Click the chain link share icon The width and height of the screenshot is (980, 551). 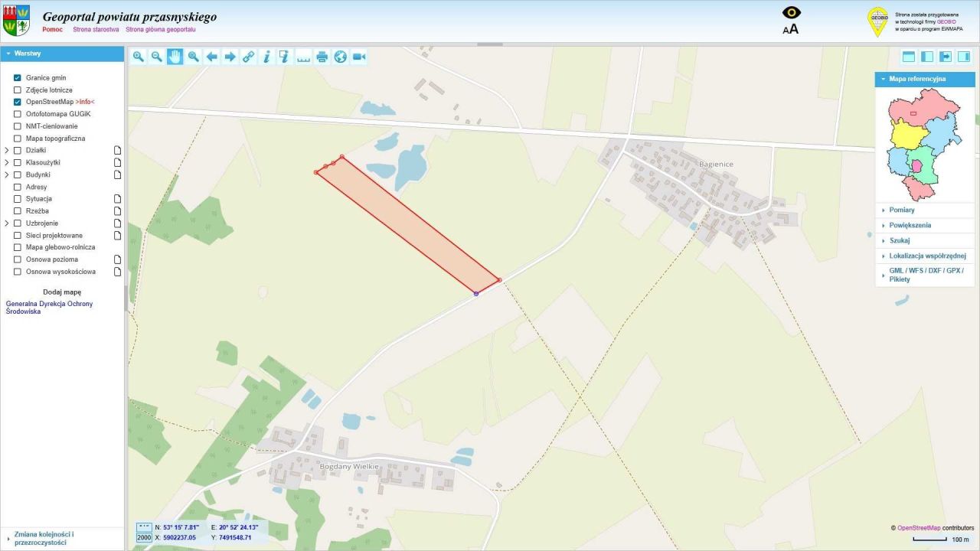pos(248,57)
